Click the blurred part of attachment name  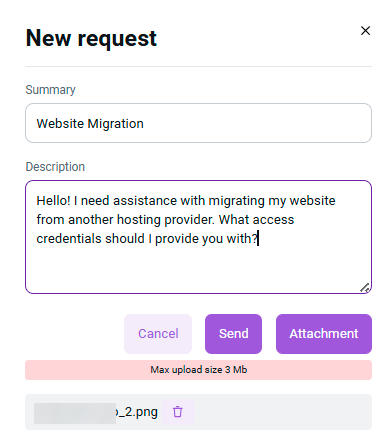point(75,413)
